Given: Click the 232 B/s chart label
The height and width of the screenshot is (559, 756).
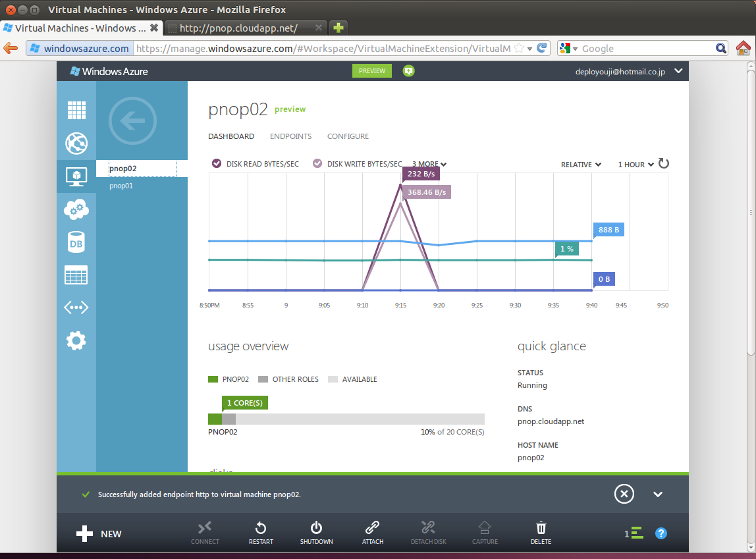Looking at the screenshot, I should coord(421,174).
